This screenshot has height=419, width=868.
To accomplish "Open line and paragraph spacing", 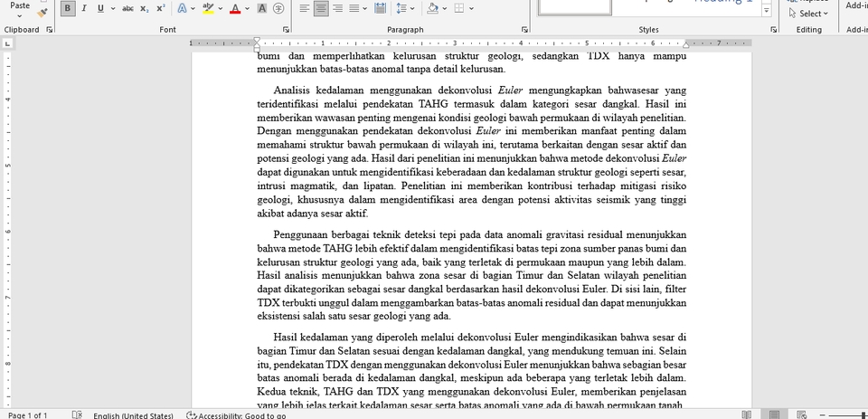I will 401,8.
